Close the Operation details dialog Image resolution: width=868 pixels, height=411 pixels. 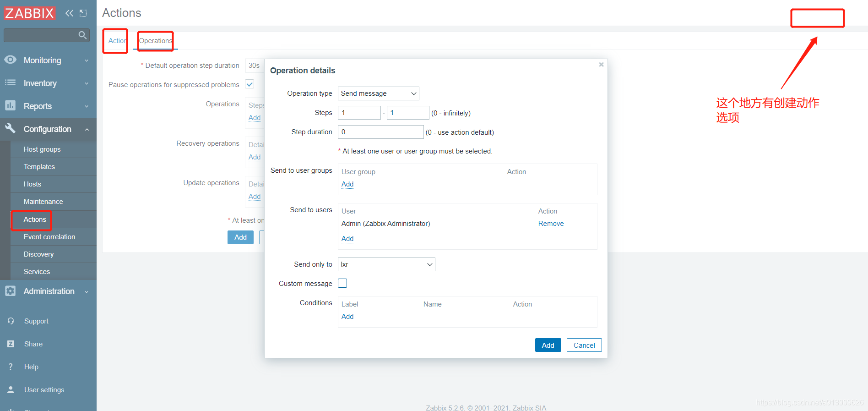(x=601, y=65)
